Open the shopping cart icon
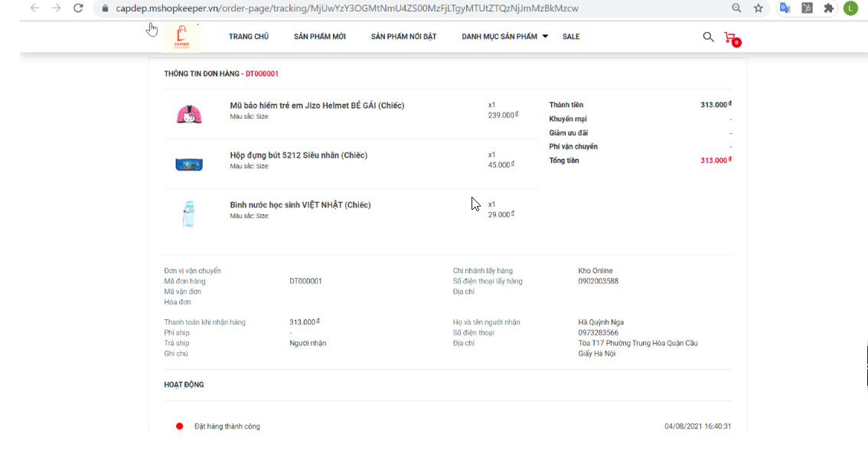 (732, 38)
